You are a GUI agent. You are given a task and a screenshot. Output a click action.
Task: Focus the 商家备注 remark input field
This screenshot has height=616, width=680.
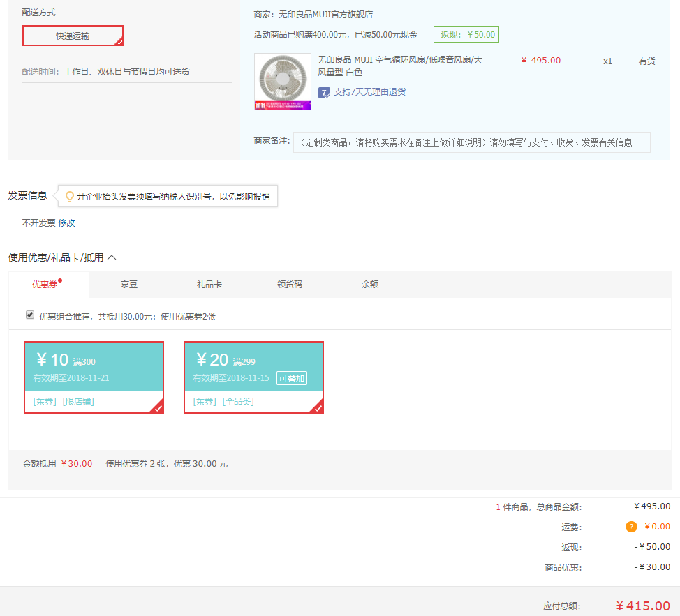click(471, 142)
